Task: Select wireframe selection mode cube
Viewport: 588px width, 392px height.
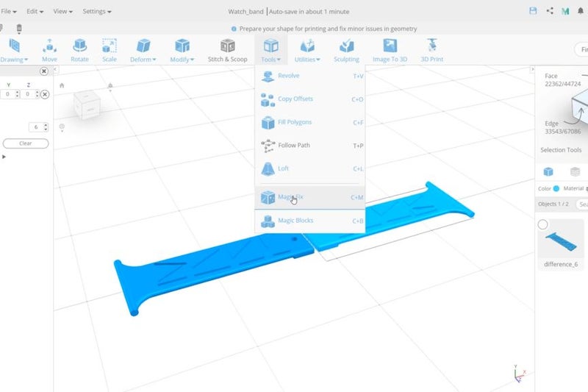Action: 575,171
